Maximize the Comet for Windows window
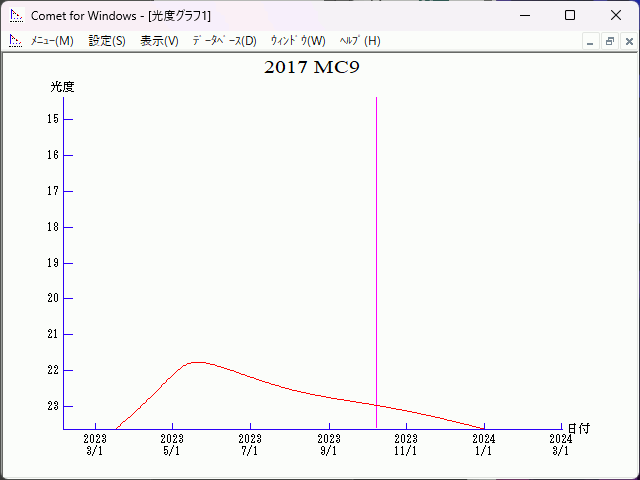Viewport: 640px width, 480px height. point(570,15)
